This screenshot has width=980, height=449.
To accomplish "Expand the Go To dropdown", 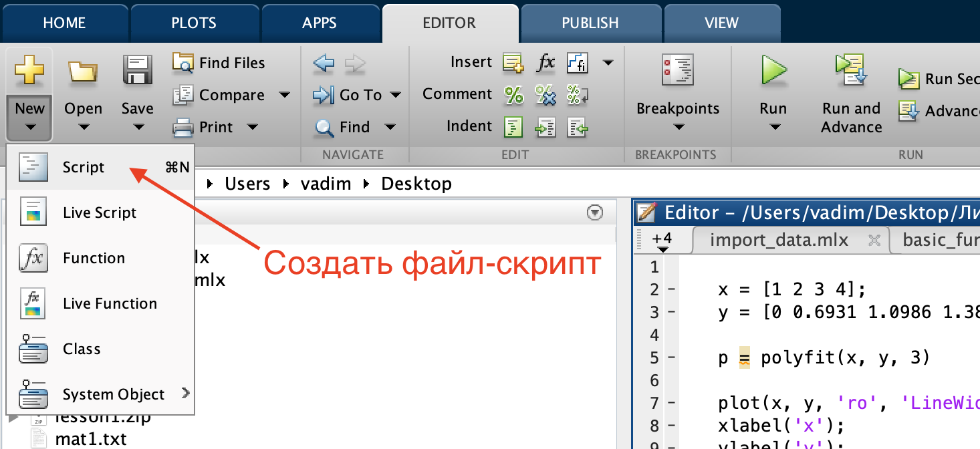I will tap(396, 95).
